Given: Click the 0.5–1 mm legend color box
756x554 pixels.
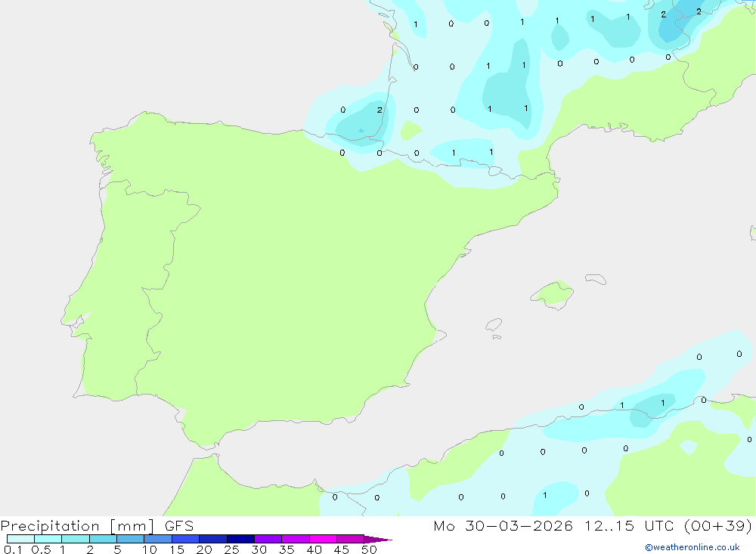Looking at the screenshot, I should point(48,539).
